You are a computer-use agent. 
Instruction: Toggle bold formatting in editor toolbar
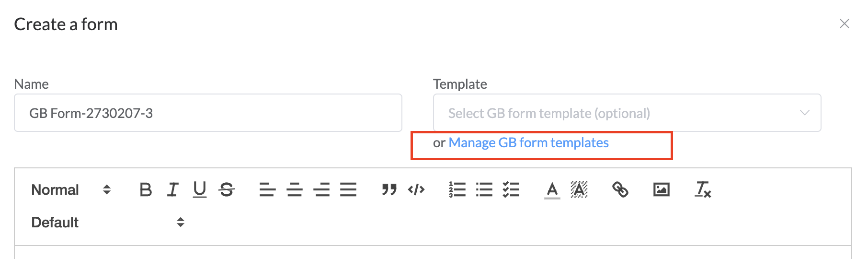146,190
